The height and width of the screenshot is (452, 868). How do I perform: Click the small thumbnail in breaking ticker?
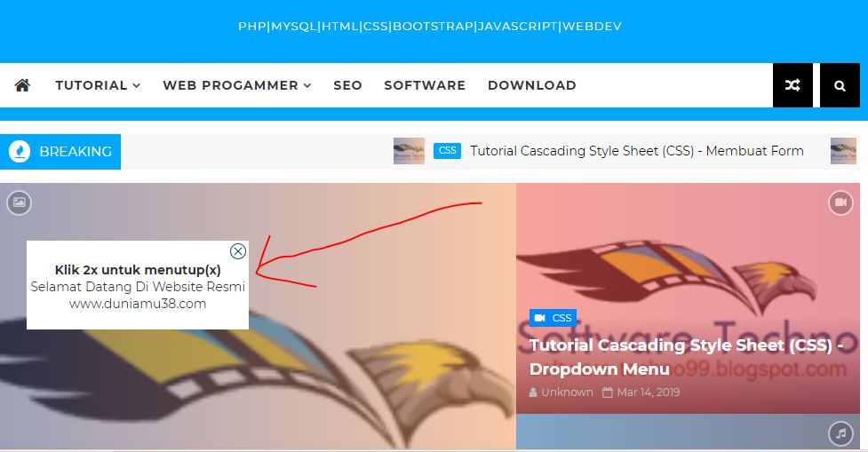click(x=409, y=151)
